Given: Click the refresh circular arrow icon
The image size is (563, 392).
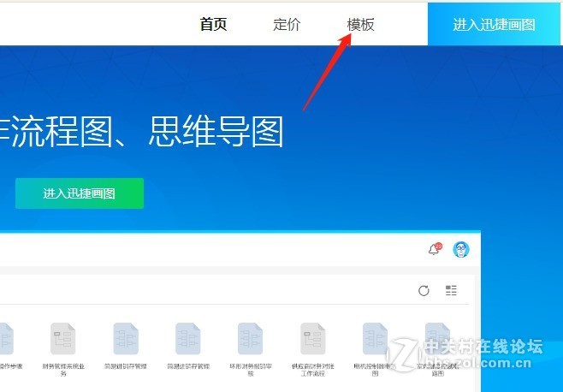Looking at the screenshot, I should pos(424,290).
